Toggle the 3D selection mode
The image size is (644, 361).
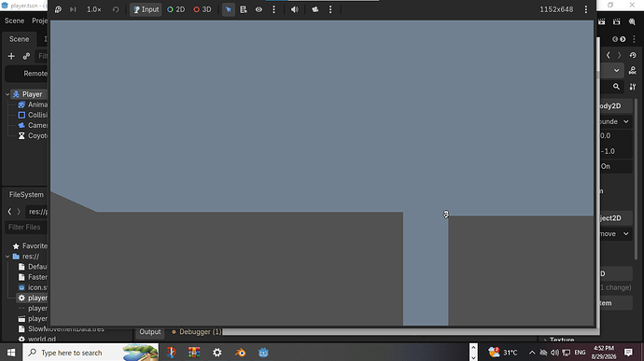(x=203, y=9)
